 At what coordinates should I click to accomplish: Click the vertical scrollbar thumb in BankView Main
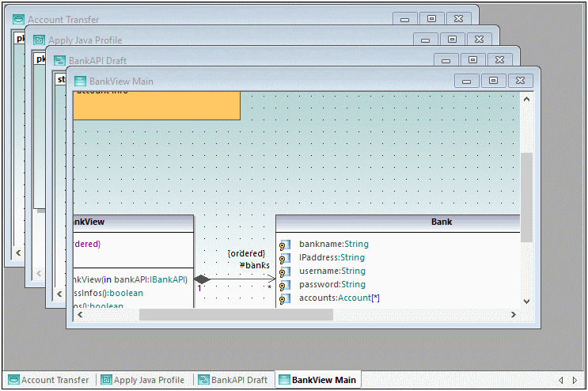(526, 196)
